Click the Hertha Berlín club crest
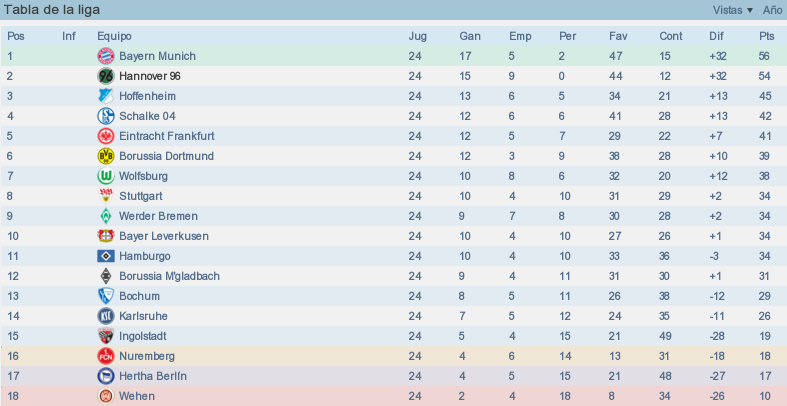This screenshot has width=787, height=406. 105,376
